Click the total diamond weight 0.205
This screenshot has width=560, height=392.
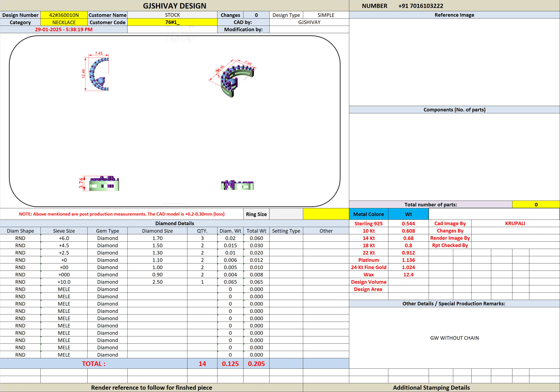tap(256, 364)
